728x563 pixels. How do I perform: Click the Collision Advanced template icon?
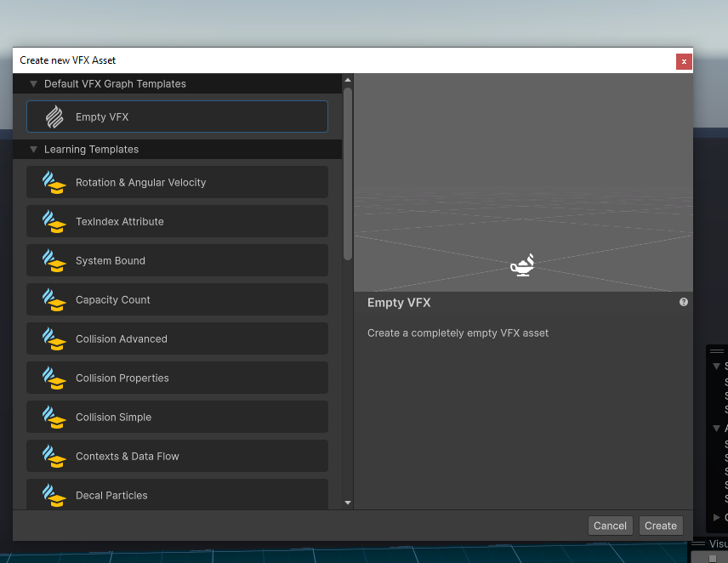tap(54, 338)
